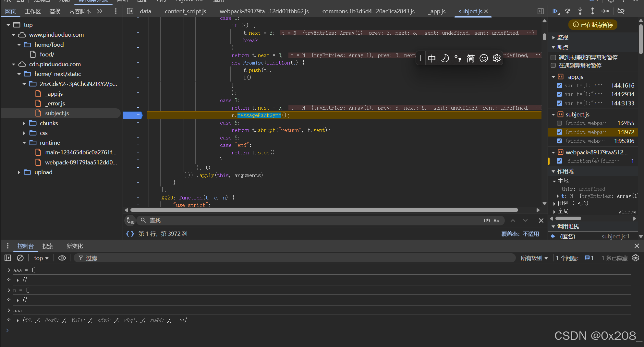Viewport: 644px width, 347px height.
Task: Expand the css folder
Action: pyautogui.click(x=24, y=133)
